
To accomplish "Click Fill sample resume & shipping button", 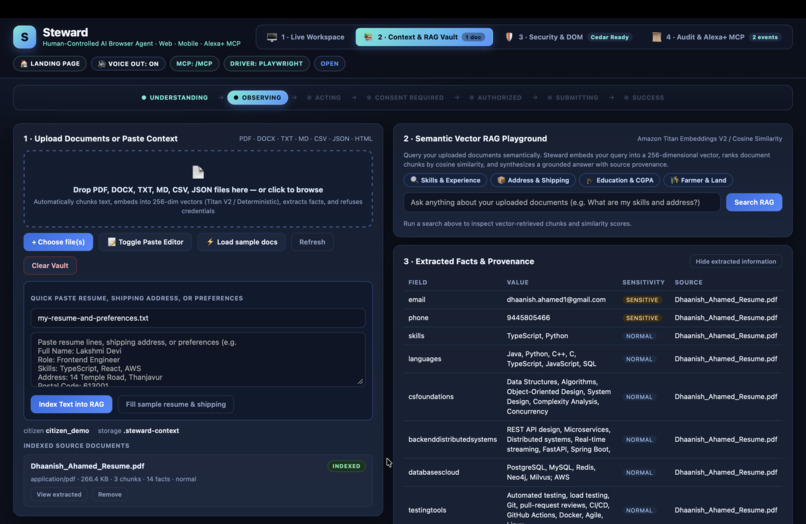I will pos(176,404).
